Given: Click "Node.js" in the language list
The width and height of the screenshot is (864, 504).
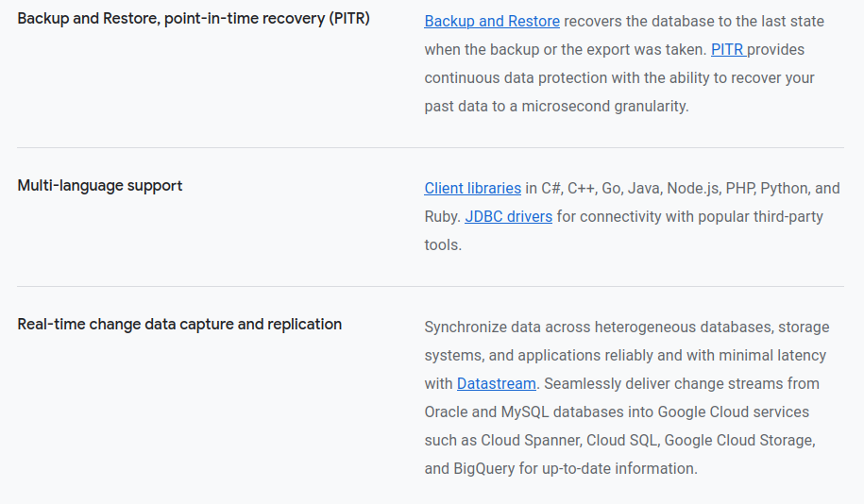Looking at the screenshot, I should coord(694,188).
